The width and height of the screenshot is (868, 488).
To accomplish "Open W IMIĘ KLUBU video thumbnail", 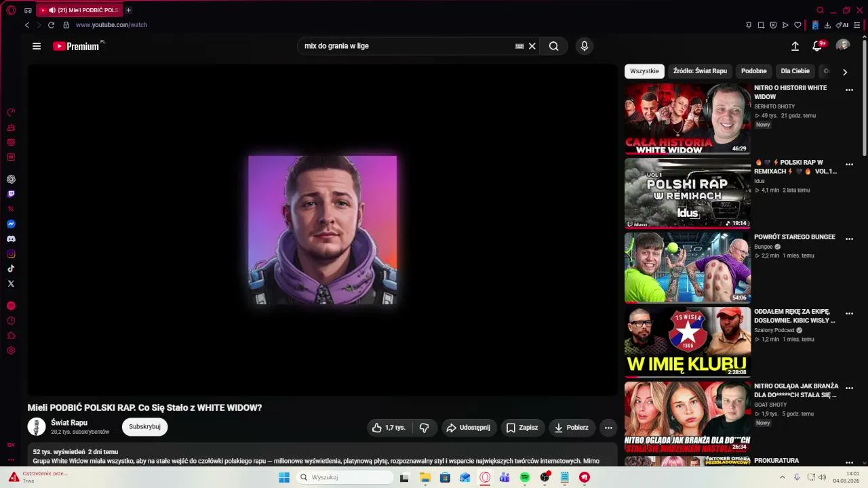I will (x=688, y=343).
